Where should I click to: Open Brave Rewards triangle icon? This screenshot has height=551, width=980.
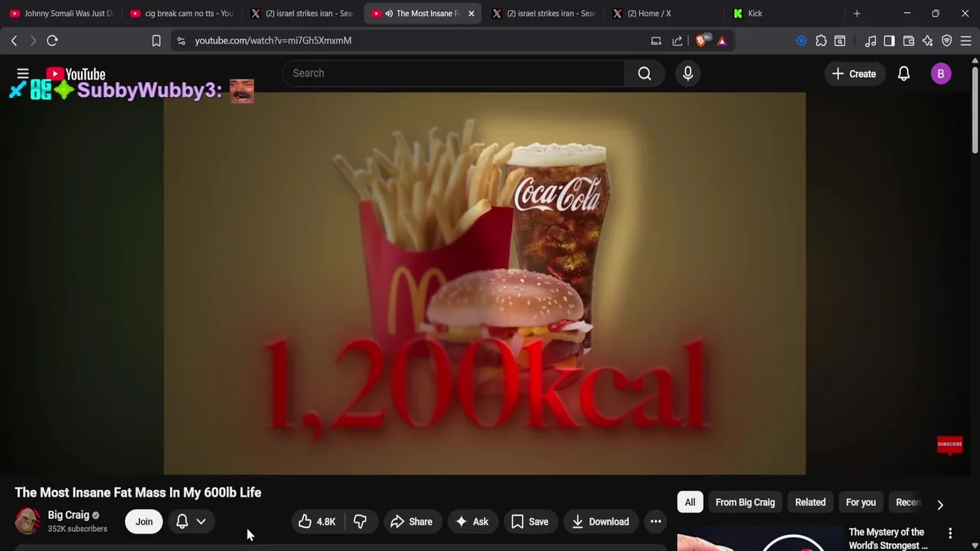722,41
